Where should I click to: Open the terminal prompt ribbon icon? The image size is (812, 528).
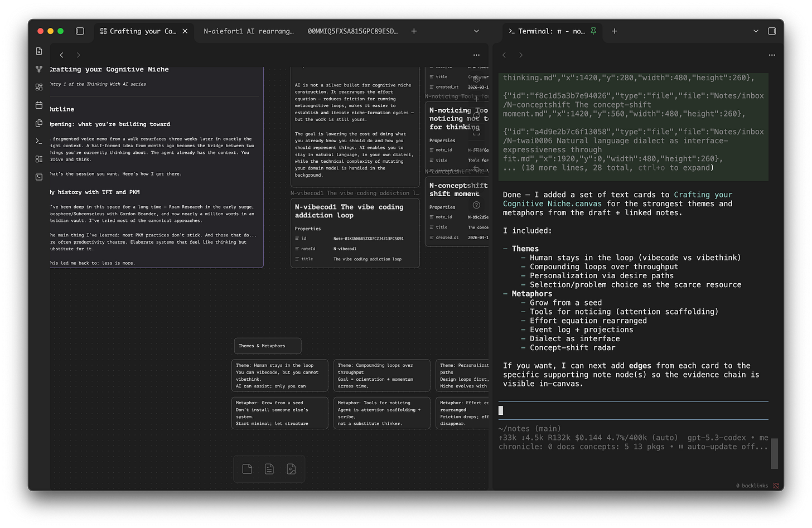click(39, 141)
